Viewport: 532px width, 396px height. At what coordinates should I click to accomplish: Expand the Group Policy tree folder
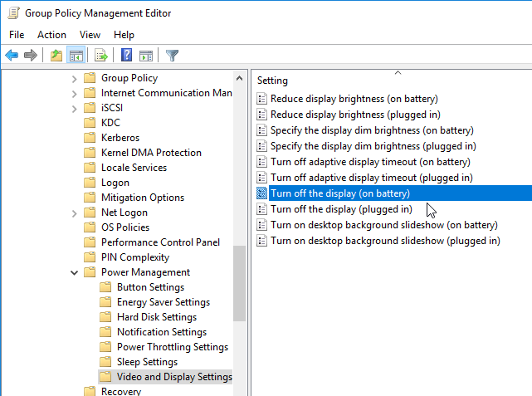(75, 79)
